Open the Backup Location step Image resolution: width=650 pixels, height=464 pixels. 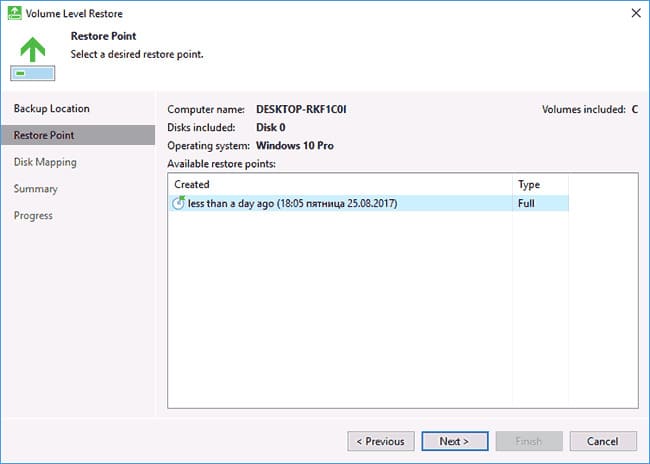51,109
